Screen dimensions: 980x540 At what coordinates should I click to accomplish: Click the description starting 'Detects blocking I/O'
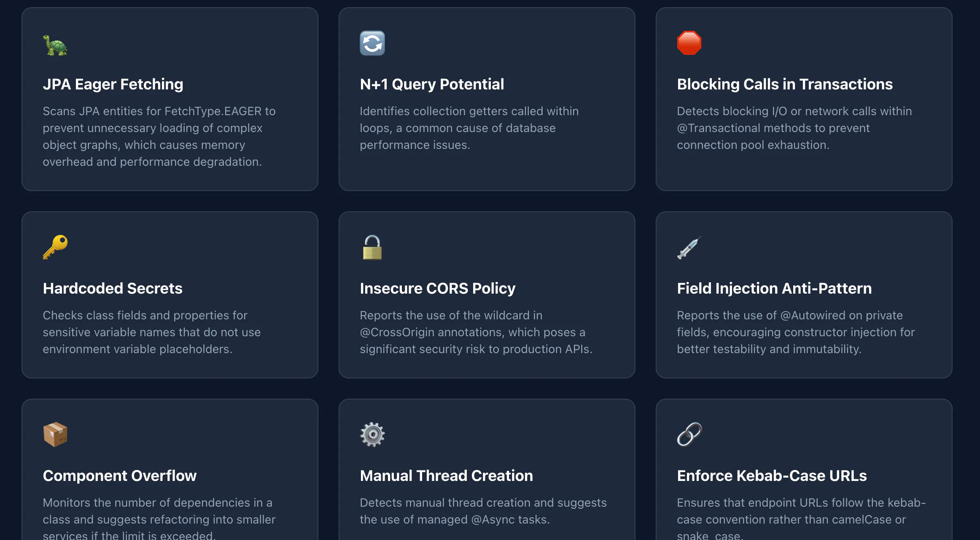(x=794, y=128)
